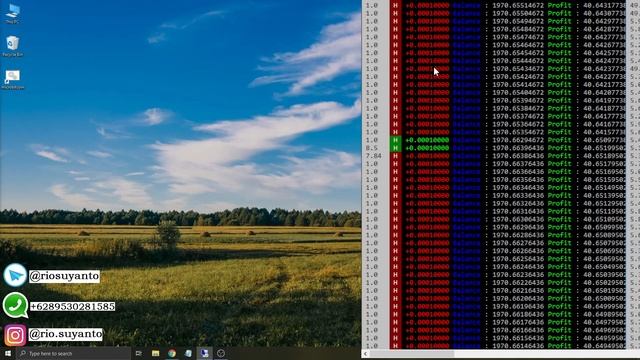Image resolution: width=640 pixels, height=360 pixels.
Task: Launch Google Chrome from the taskbar
Action: coord(172,353)
